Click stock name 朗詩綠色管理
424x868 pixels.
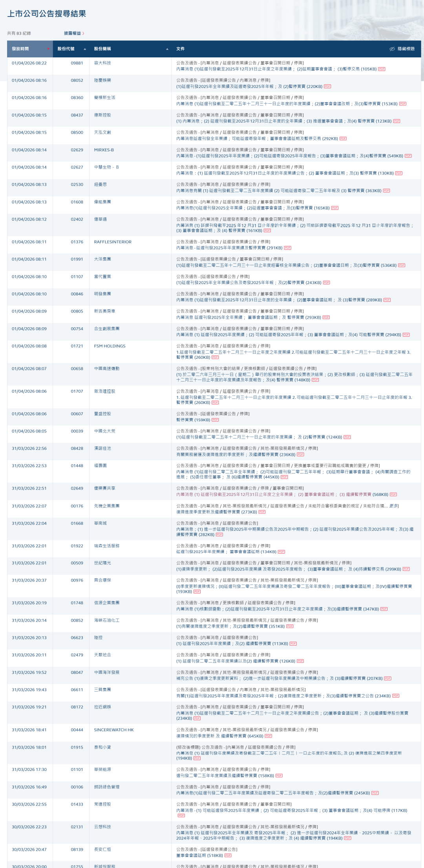click(x=107, y=787)
